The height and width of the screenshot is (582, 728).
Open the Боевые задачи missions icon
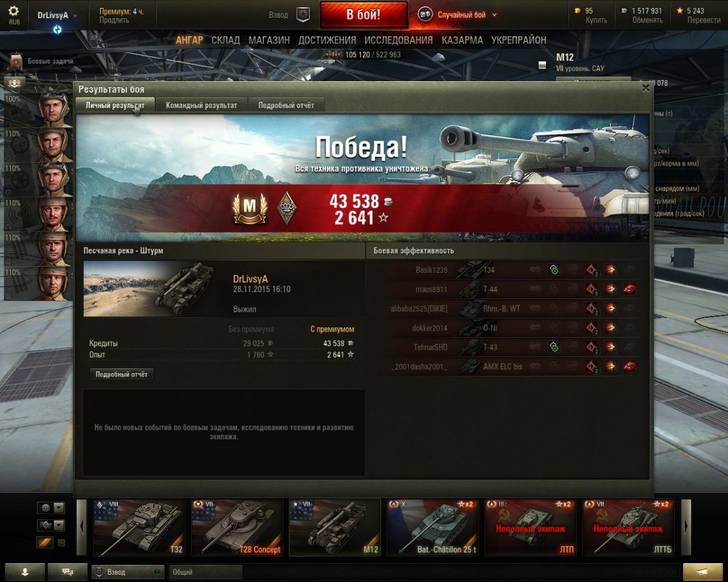coord(16,61)
